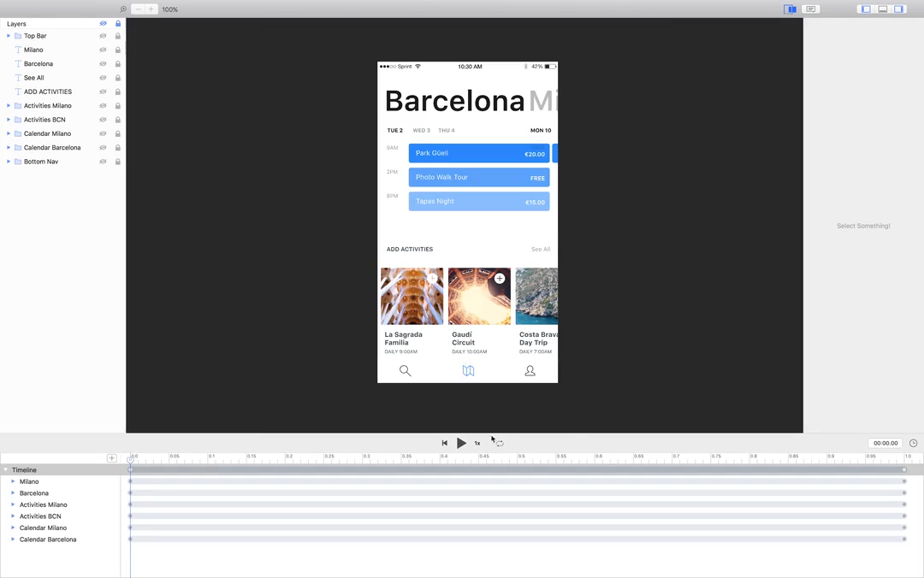Rewind to the start of timeline
The image size is (924, 578).
tap(444, 443)
